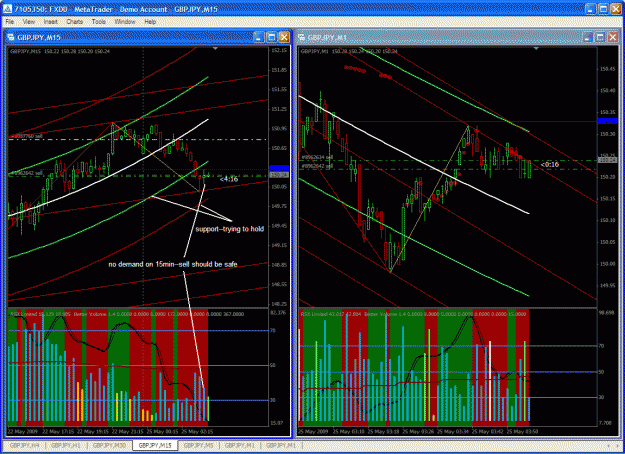
Task: Open the Insert menu
Action: tap(51, 22)
